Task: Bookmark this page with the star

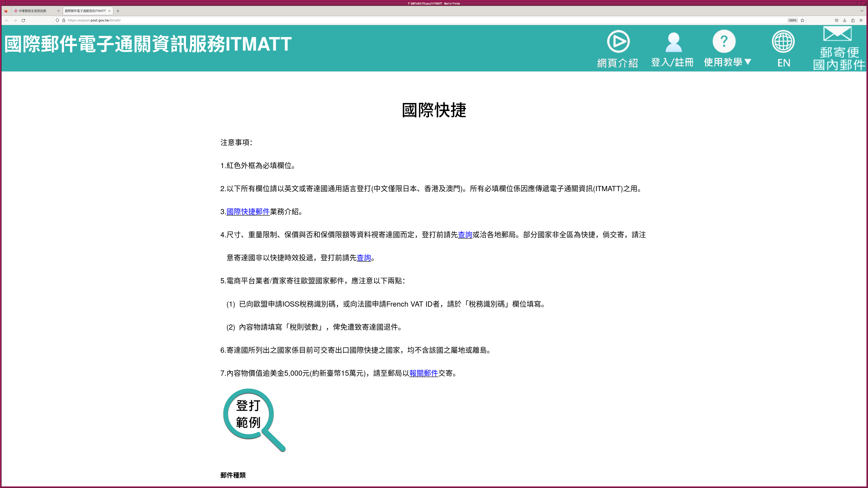Action: pos(802,20)
